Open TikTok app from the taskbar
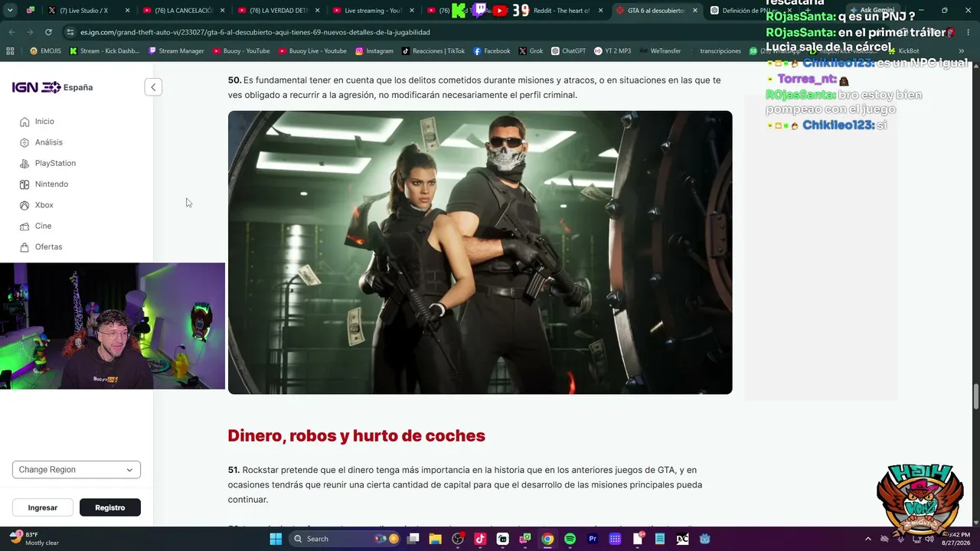The width and height of the screenshot is (980, 551). coord(480,539)
